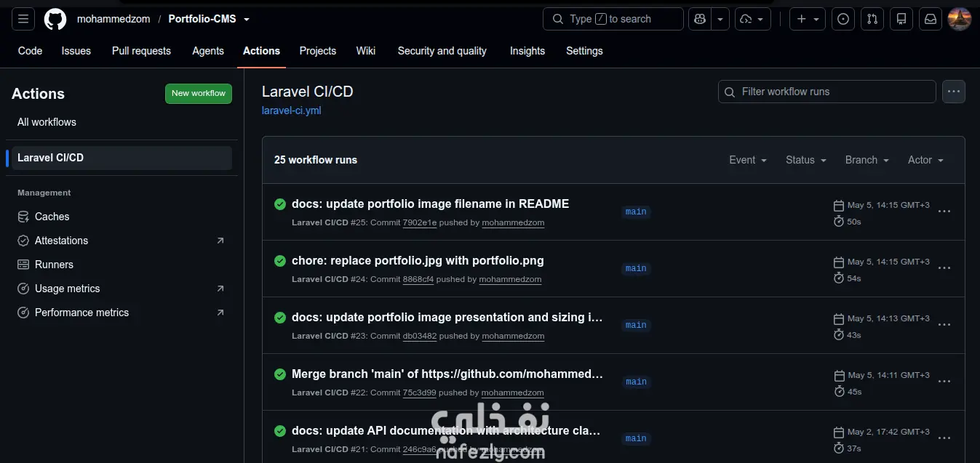
Task: Switch to the Issues tab
Action: (76, 51)
